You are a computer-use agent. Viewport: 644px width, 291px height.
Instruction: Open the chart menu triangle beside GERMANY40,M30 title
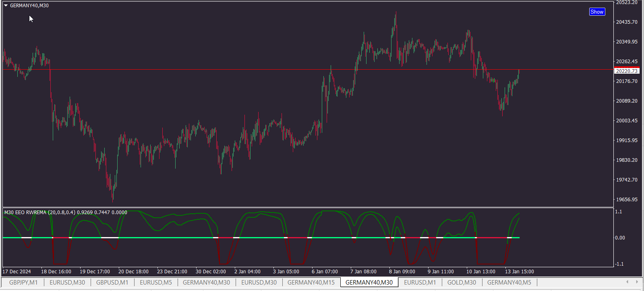point(6,6)
